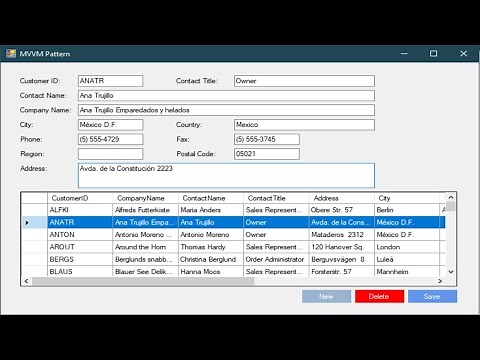Click the Mataderos 2312 address cell
Image resolution: width=480 pixels, height=360 pixels.
coord(341,235)
